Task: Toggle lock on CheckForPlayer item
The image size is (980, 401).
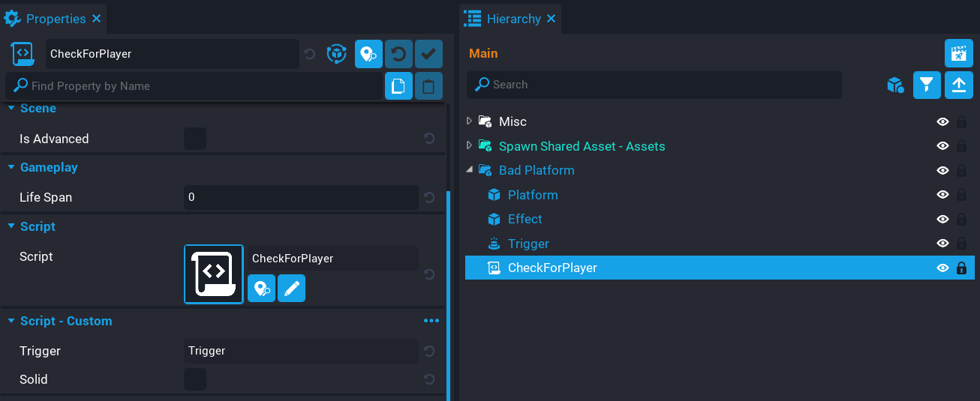Action: pyautogui.click(x=961, y=268)
